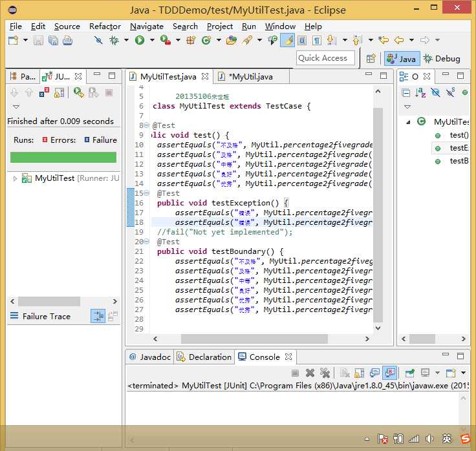
Task: Click the Open Perspective icon
Action: point(371,58)
